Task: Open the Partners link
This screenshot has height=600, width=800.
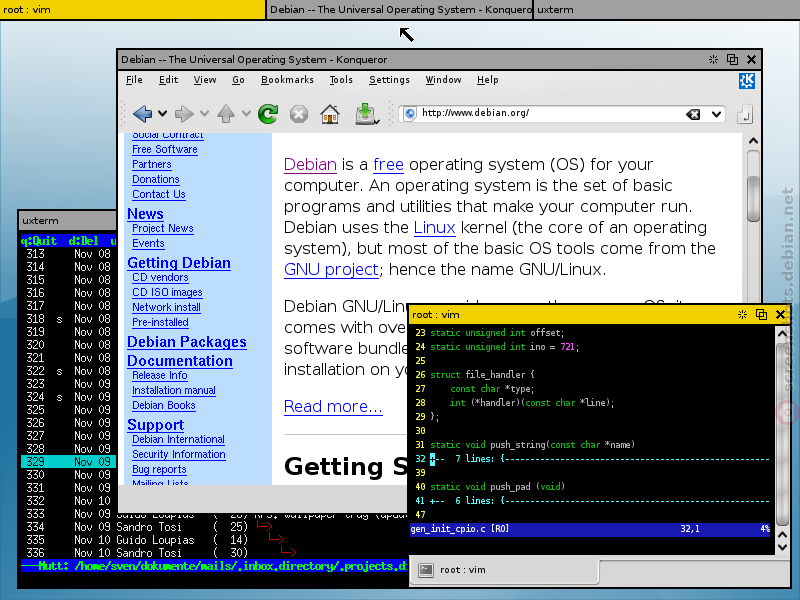Action: point(152,164)
